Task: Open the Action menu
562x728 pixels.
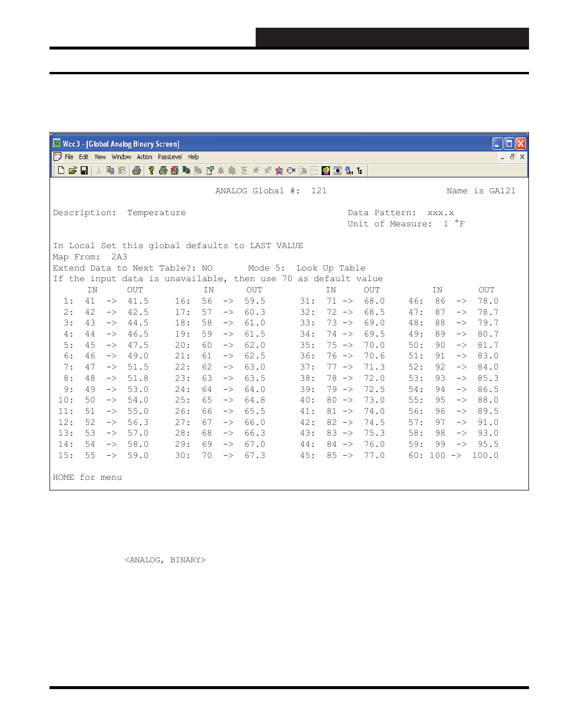Action: (144, 157)
